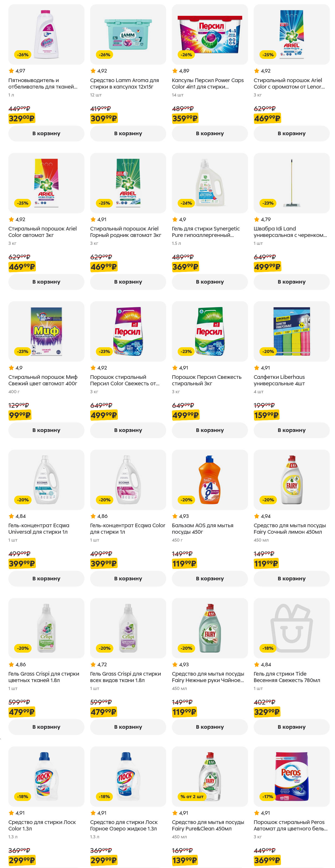This screenshot has width=335, height=868.
Task: Open the Synergetic Pure gel product title
Action: tap(206, 232)
